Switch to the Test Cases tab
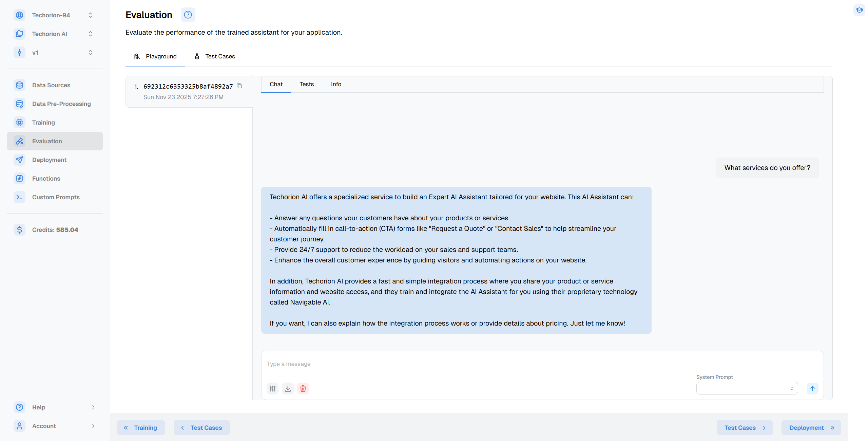The height and width of the screenshot is (441, 868). [x=215, y=56]
